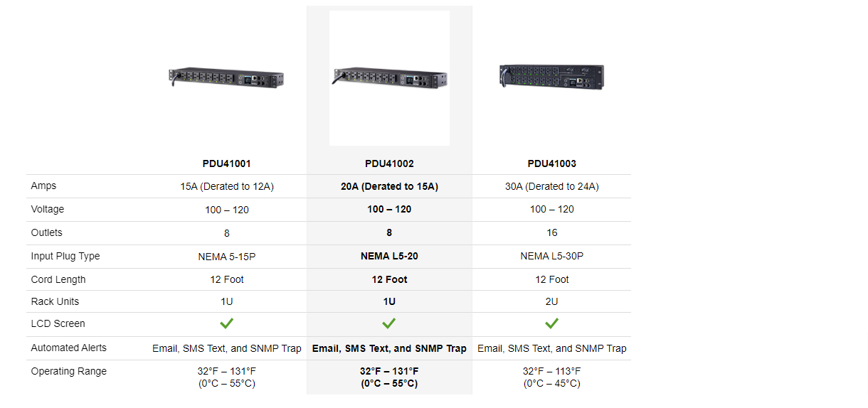Click the Automated Alerts row label
The height and width of the screenshot is (408, 868).
68,348
